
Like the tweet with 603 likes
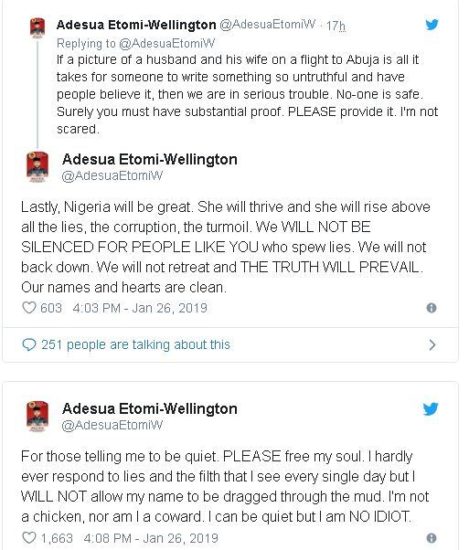[29, 308]
